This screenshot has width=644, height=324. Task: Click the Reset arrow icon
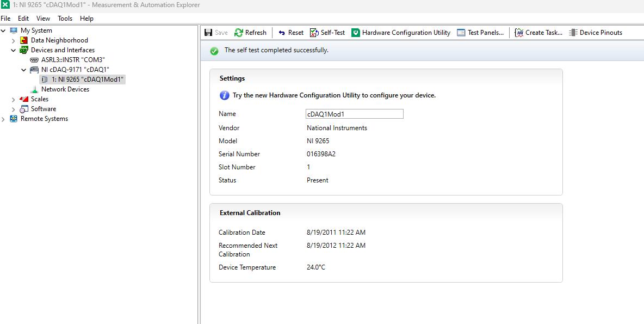282,33
